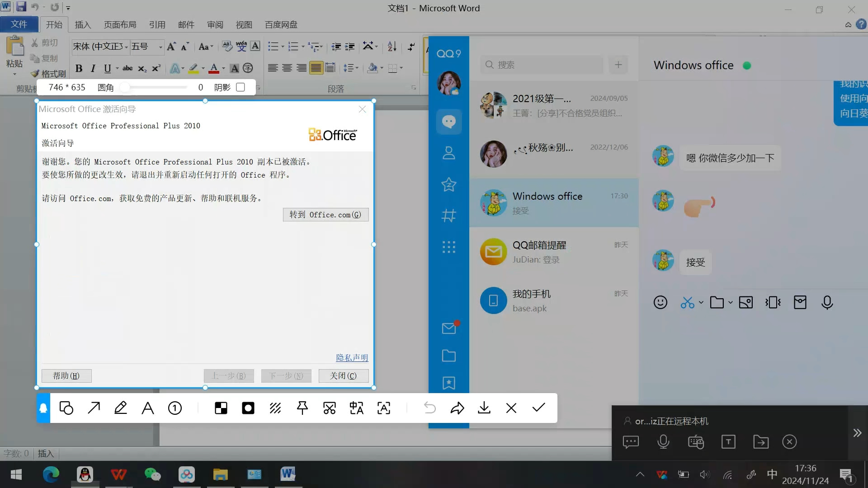868x488 pixels.
Task: Click Italic in Word ribbon
Action: tap(93, 68)
